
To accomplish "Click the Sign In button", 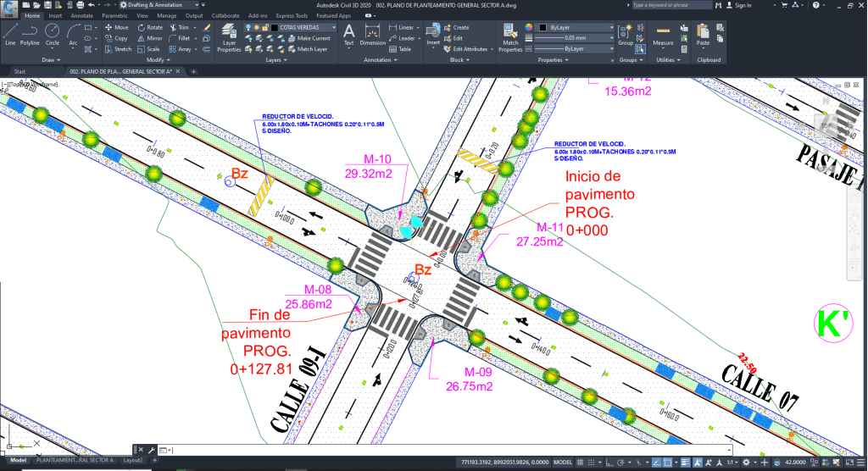I will click(738, 5).
